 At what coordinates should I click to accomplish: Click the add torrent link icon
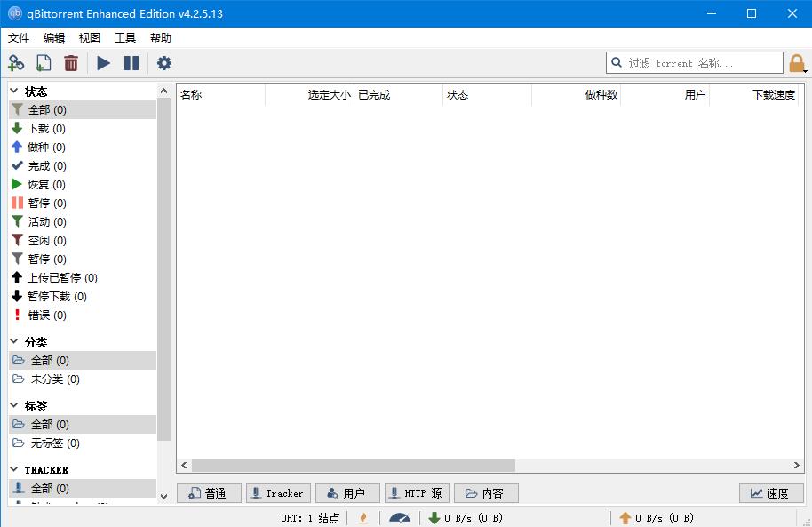click(x=16, y=63)
